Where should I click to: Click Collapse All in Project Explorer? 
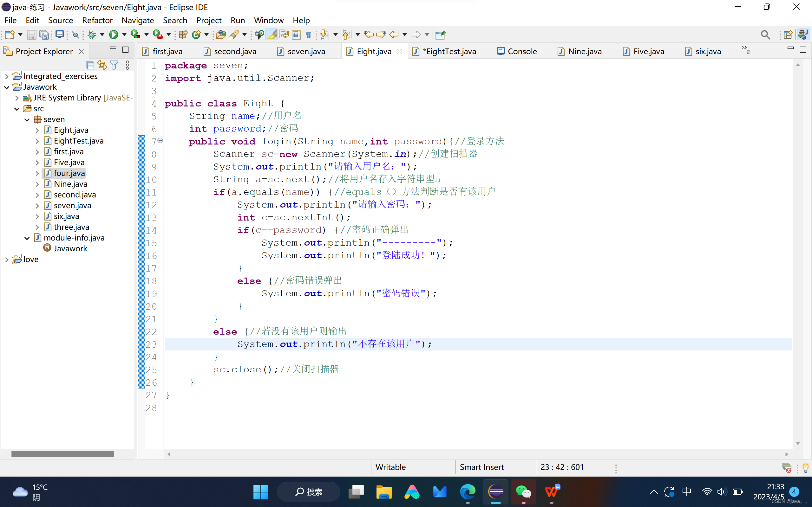click(x=90, y=65)
